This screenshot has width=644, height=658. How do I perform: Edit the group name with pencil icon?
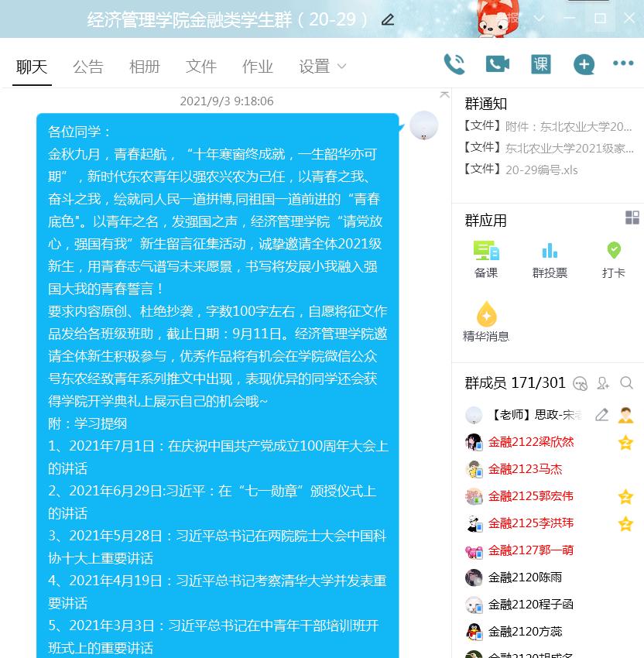(x=388, y=19)
